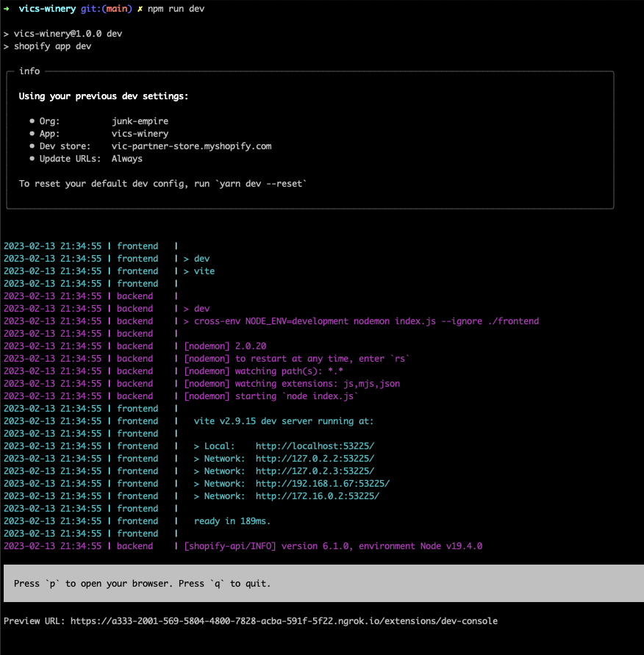Viewport: 644px width, 655px height.
Task: Click the 'Update URLs:' label
Action: coord(70,159)
